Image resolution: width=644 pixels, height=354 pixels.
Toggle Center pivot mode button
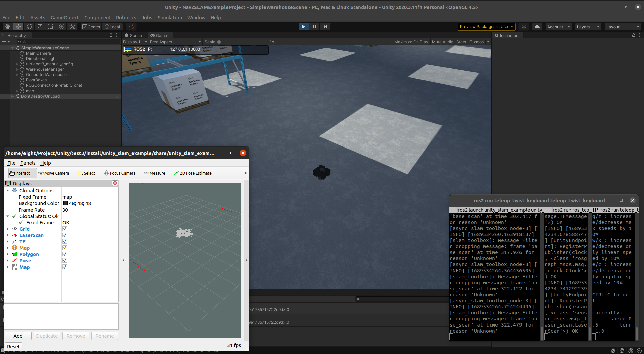pos(91,27)
